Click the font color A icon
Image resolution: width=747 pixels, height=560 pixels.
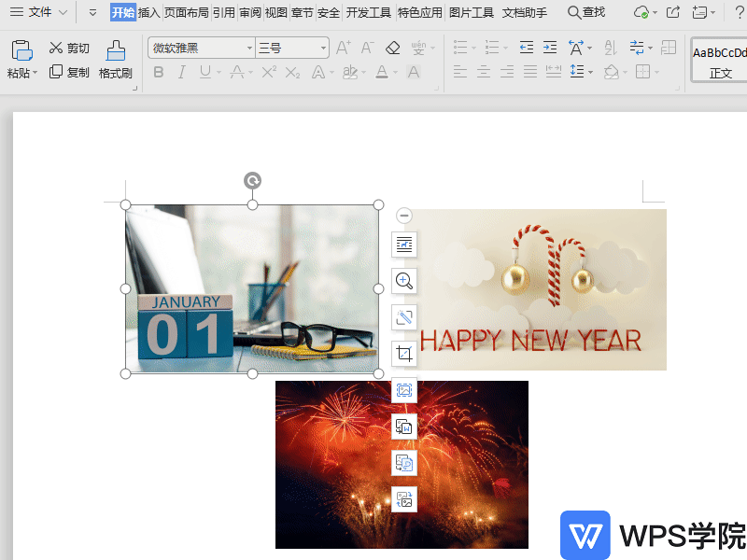pos(382,73)
